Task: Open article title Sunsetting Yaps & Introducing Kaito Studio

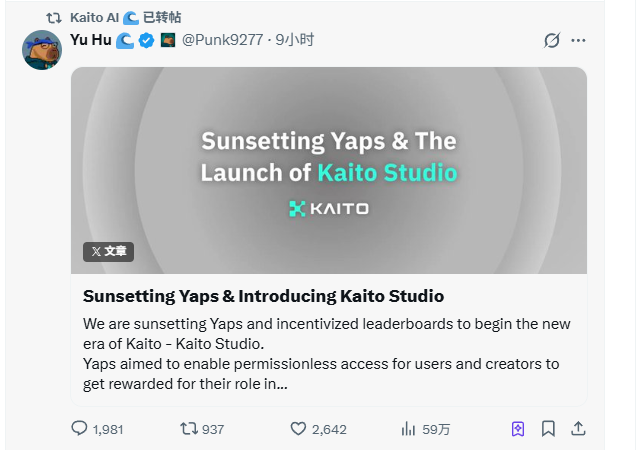Action: (x=263, y=296)
